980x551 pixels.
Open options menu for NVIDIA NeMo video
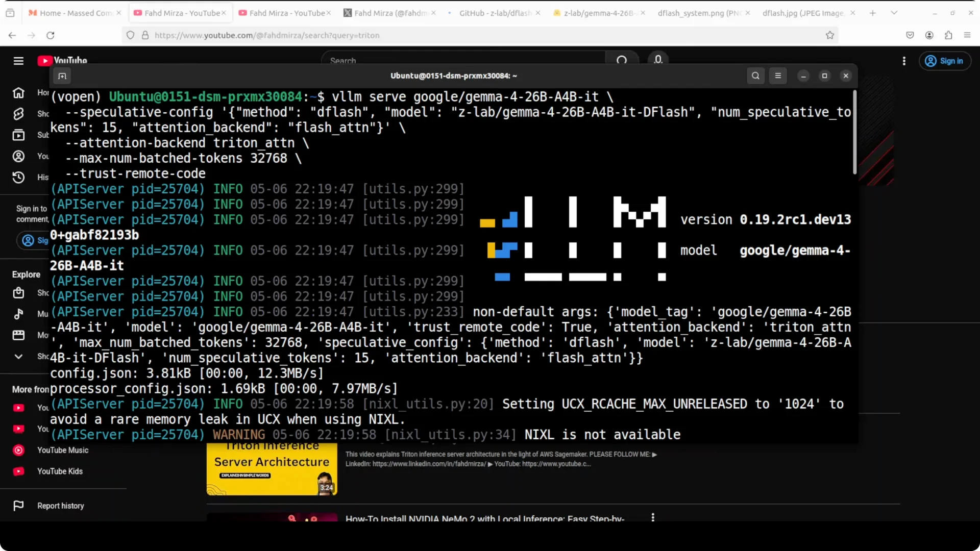(653, 517)
